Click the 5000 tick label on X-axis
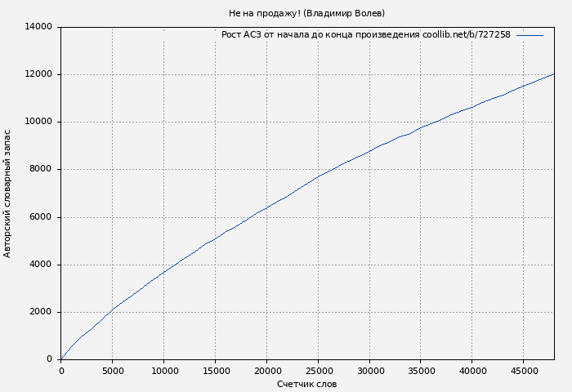The width and height of the screenshot is (572, 392). pyautogui.click(x=113, y=371)
